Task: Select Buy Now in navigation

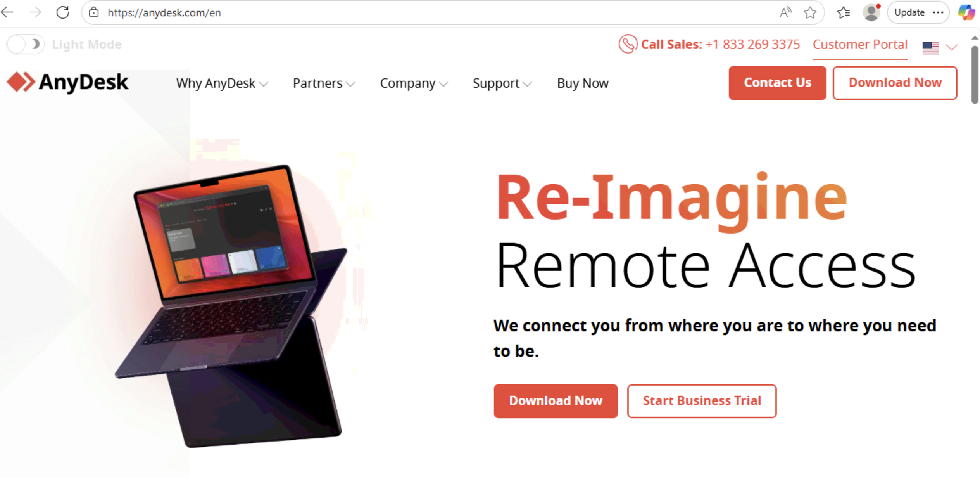Action: tap(583, 83)
